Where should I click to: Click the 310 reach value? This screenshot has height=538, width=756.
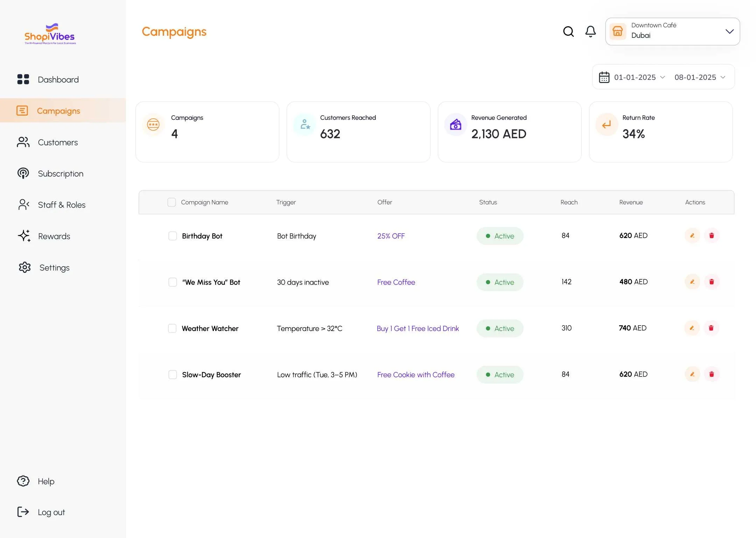pyautogui.click(x=566, y=328)
